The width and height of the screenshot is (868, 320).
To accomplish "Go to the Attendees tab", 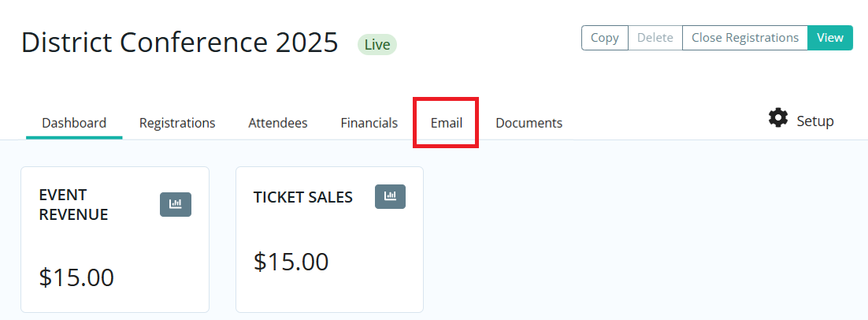I will coord(278,123).
